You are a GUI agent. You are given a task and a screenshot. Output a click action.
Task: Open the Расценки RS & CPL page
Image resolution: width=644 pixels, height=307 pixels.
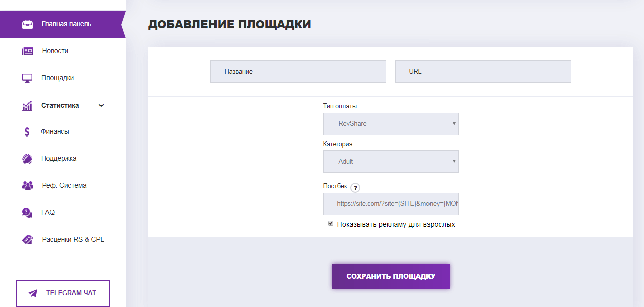coord(73,239)
